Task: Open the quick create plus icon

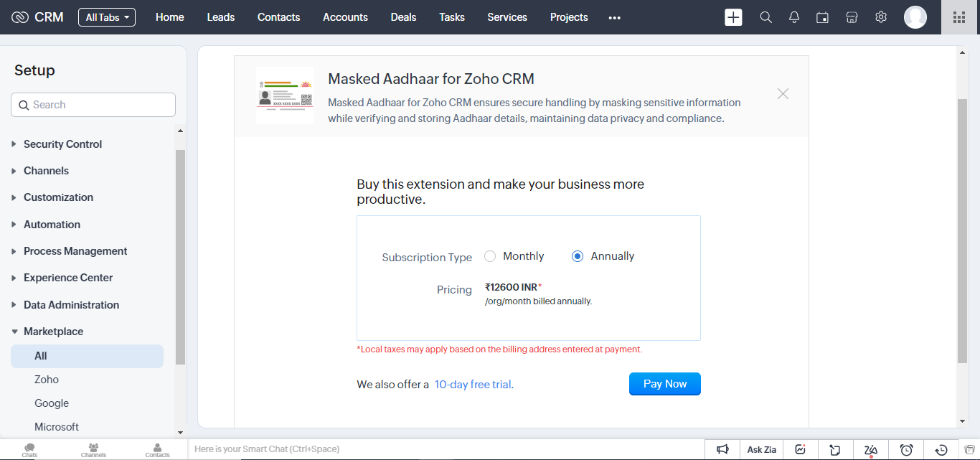Action: (733, 17)
